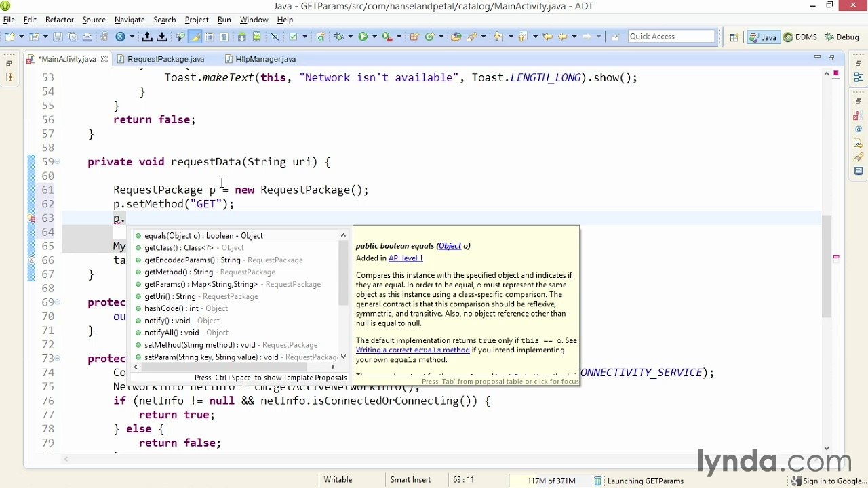Collapse fold marker at line 73
This screenshot has width=868, height=488.
(x=58, y=359)
